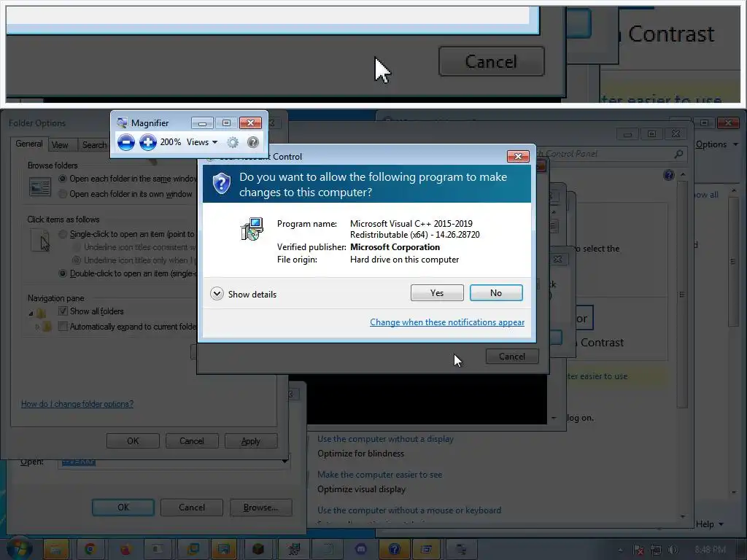Click volume speaker in system tray
Viewport: 747px width, 560px height.
tap(673, 550)
